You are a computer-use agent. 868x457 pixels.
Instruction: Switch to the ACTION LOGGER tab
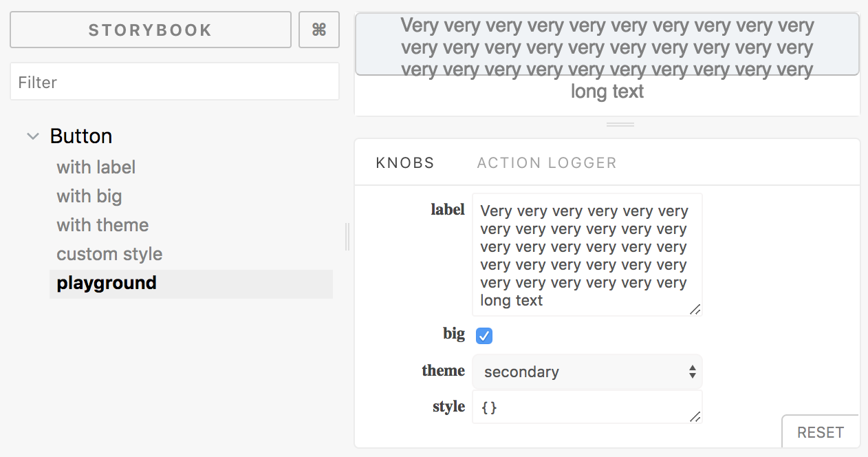tap(546, 162)
